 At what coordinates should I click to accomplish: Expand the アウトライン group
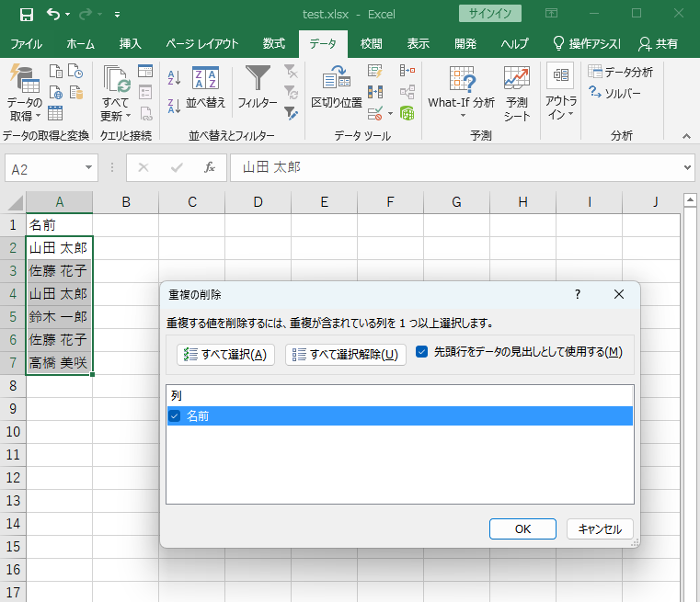(561, 93)
